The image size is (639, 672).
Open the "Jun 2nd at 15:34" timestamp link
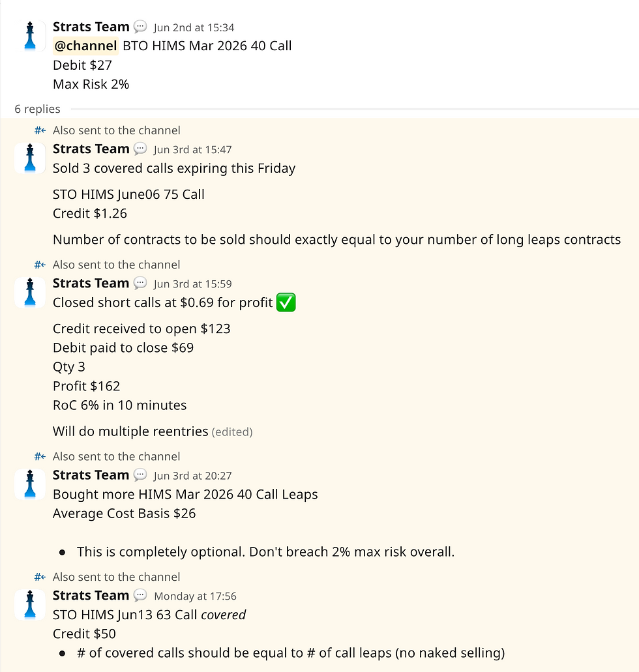click(x=195, y=27)
